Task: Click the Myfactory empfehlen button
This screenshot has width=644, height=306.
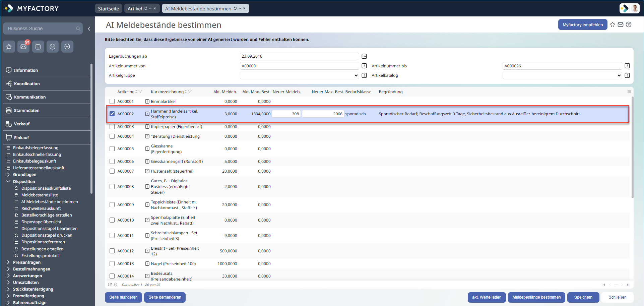Action: point(583,24)
